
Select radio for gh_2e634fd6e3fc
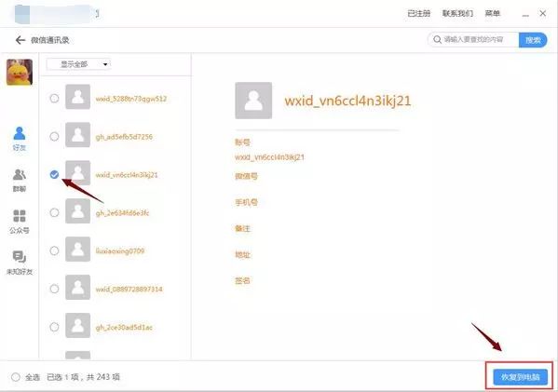coord(54,212)
